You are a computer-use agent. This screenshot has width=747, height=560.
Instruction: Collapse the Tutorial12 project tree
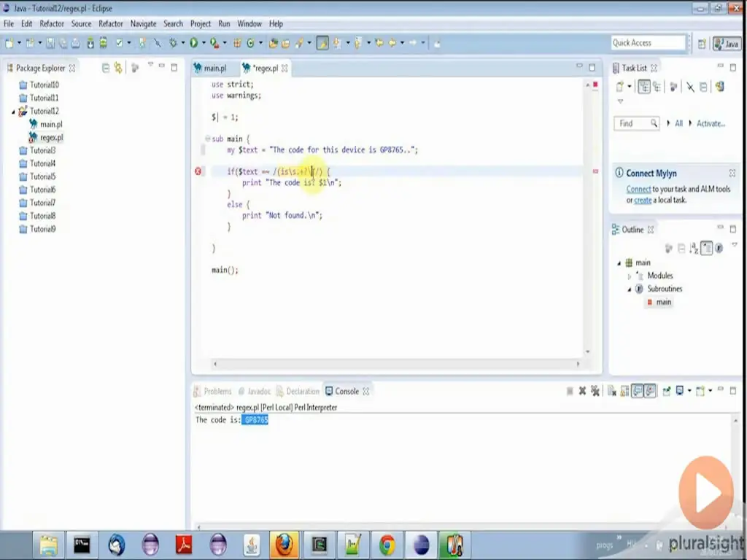pyautogui.click(x=13, y=112)
